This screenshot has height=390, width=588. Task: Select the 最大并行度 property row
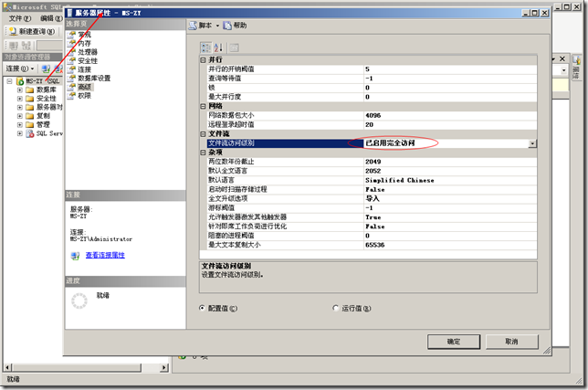point(372,97)
